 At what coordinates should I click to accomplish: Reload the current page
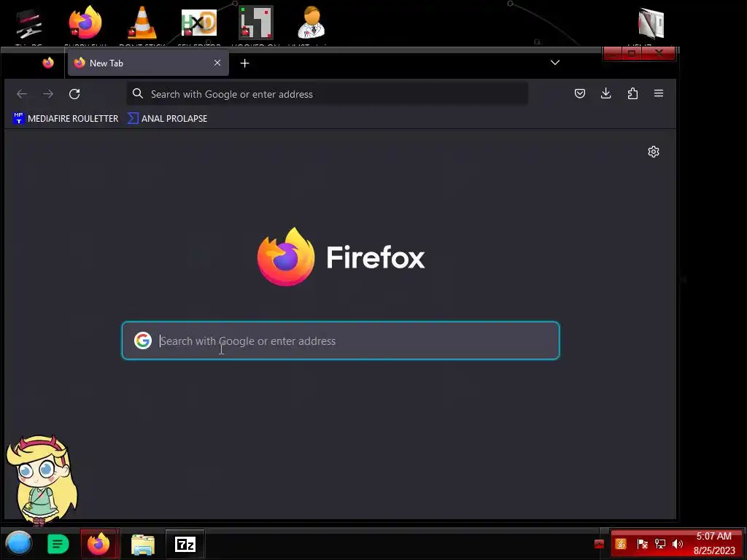[x=74, y=94]
